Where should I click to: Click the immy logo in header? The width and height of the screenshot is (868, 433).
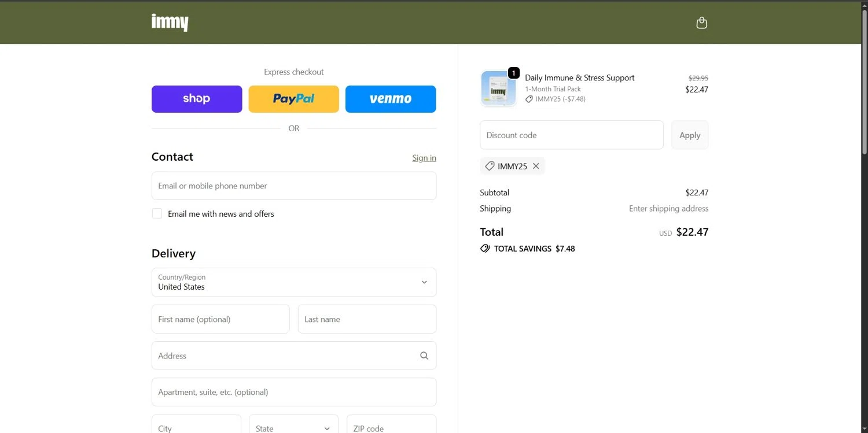pyautogui.click(x=170, y=23)
